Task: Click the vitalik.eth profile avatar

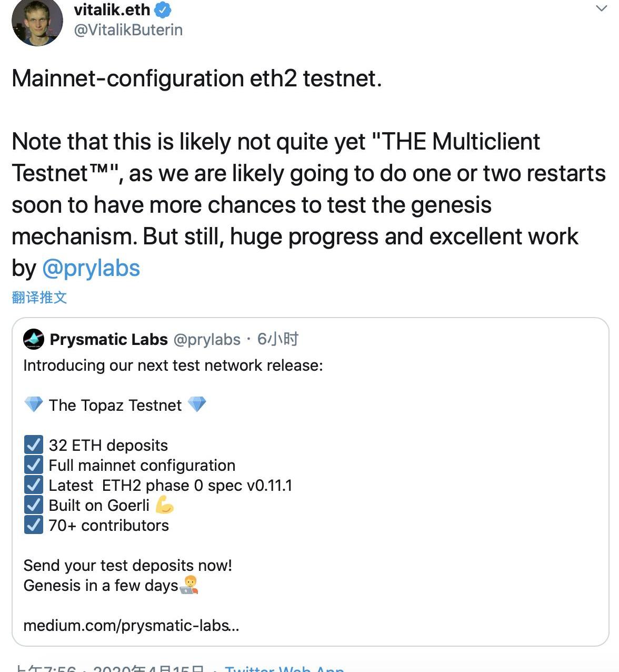Action: pos(37,22)
